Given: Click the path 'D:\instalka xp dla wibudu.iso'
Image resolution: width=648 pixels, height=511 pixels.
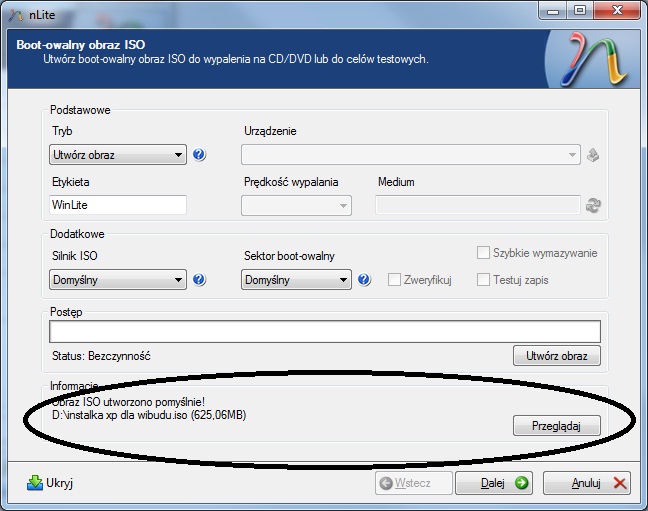Looking at the screenshot, I should pyautogui.click(x=120, y=415).
